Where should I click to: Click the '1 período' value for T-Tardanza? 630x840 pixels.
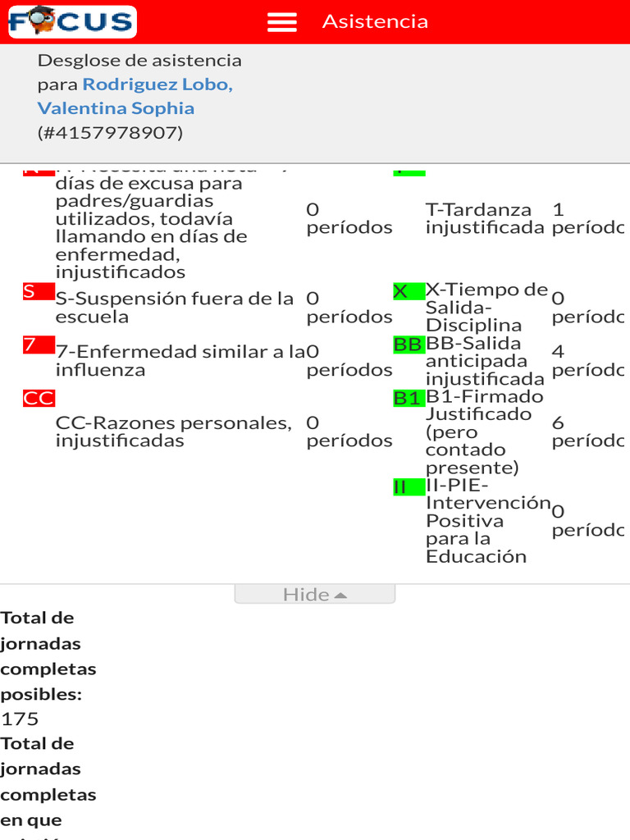[587, 218]
